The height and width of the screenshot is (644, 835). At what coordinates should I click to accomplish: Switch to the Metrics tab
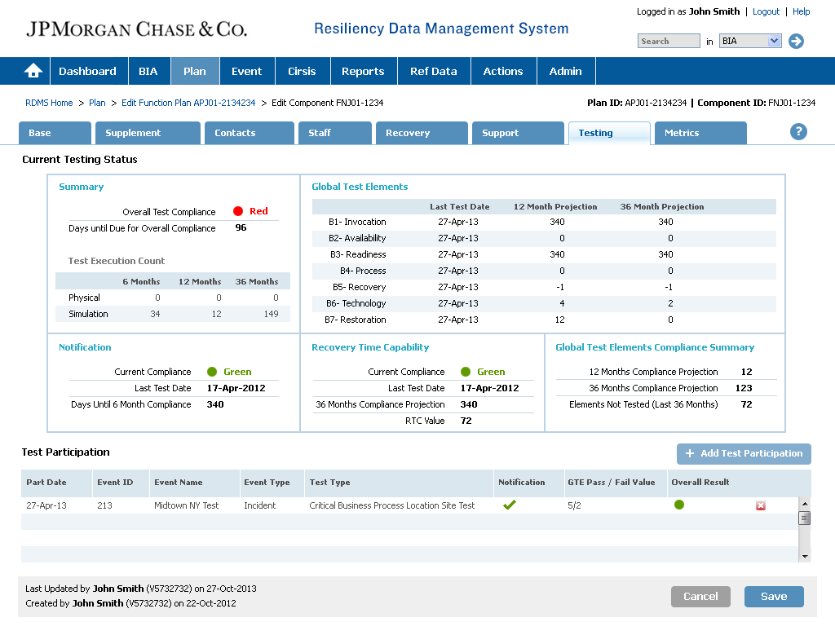699,133
